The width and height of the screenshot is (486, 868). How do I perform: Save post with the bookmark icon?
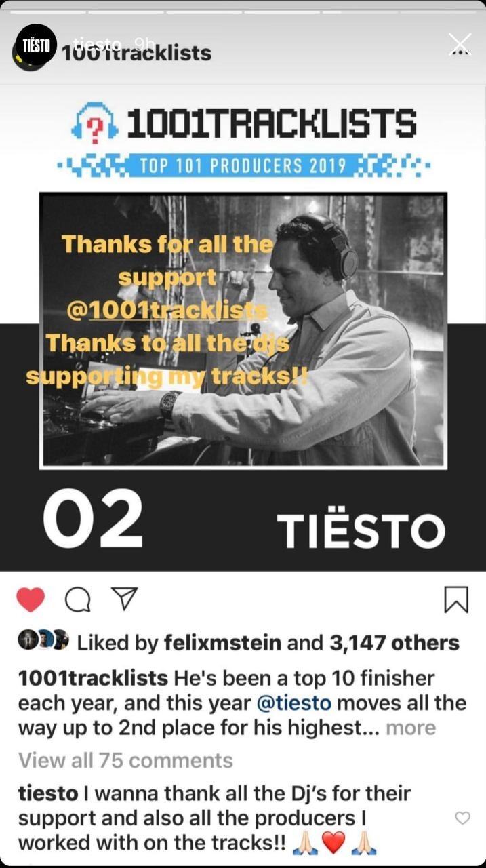pyautogui.click(x=456, y=599)
